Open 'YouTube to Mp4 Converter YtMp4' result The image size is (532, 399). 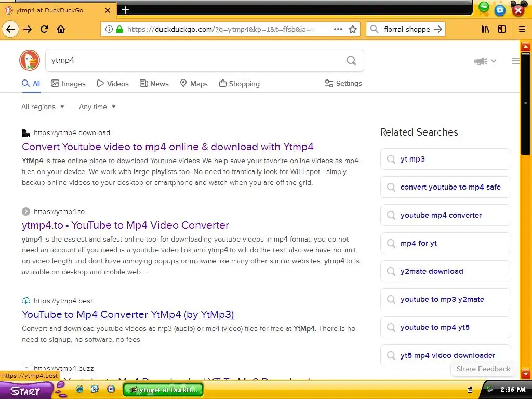[128, 314]
